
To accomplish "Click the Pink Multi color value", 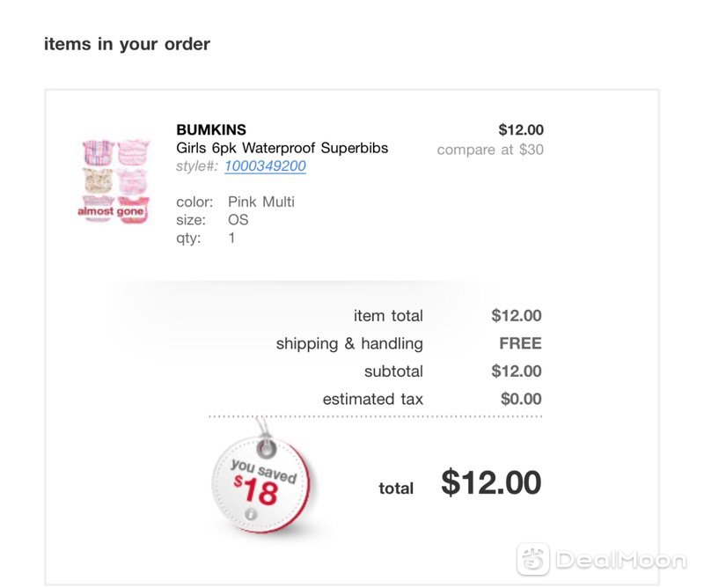I will pyautogui.click(x=261, y=202).
